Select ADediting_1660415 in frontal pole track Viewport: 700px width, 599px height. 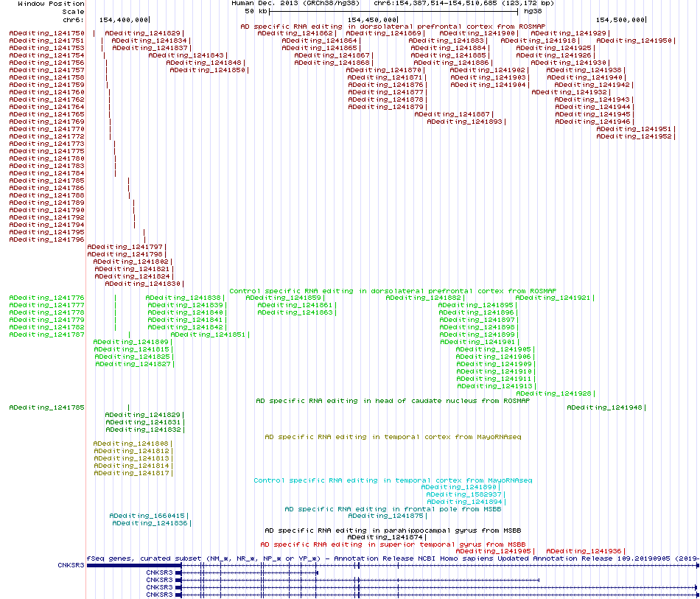tap(147, 516)
